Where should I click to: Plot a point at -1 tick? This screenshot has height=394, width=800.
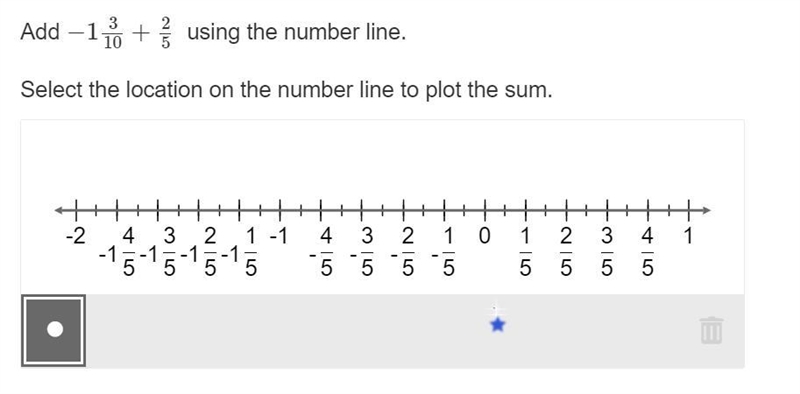tap(280, 210)
